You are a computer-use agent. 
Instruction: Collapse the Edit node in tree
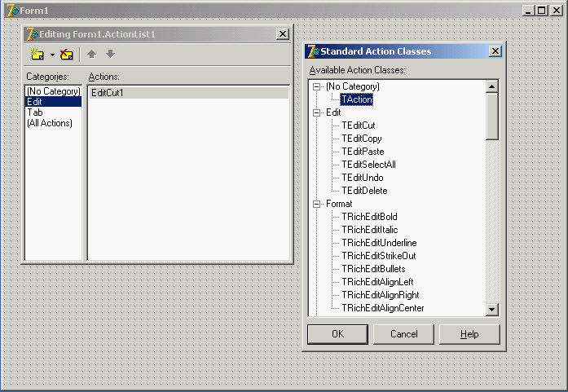coord(316,112)
